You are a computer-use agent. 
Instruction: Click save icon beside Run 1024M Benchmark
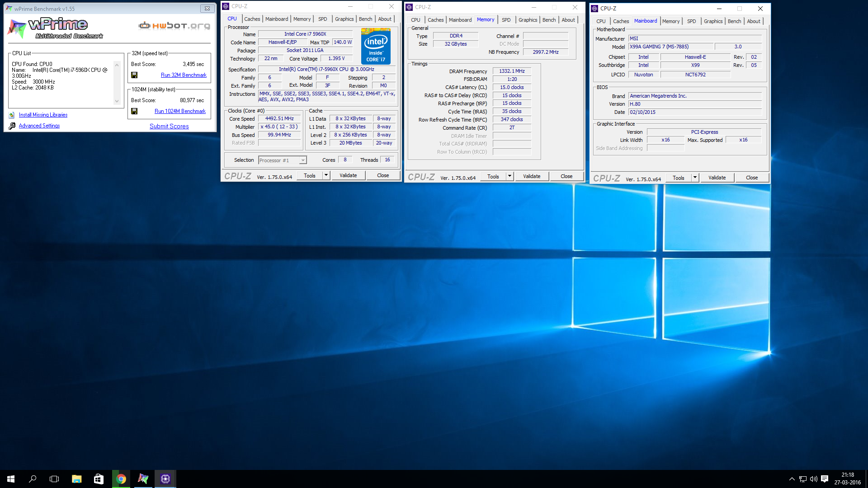134,111
